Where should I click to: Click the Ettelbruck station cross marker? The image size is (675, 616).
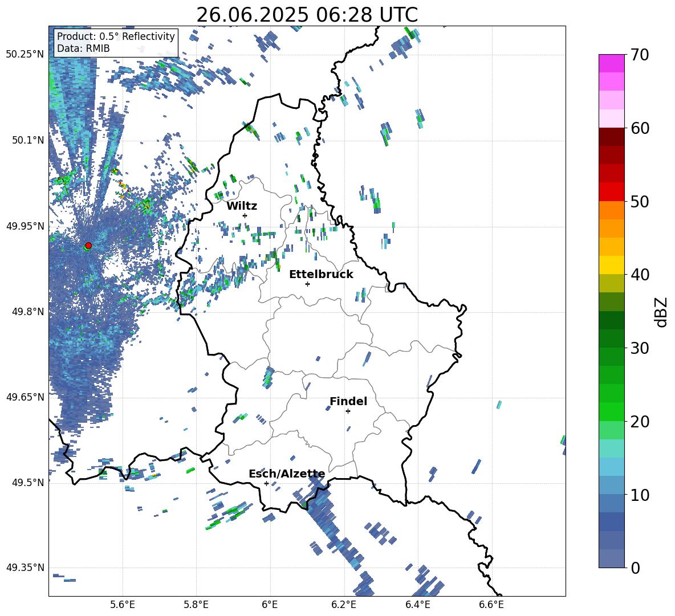tap(307, 284)
